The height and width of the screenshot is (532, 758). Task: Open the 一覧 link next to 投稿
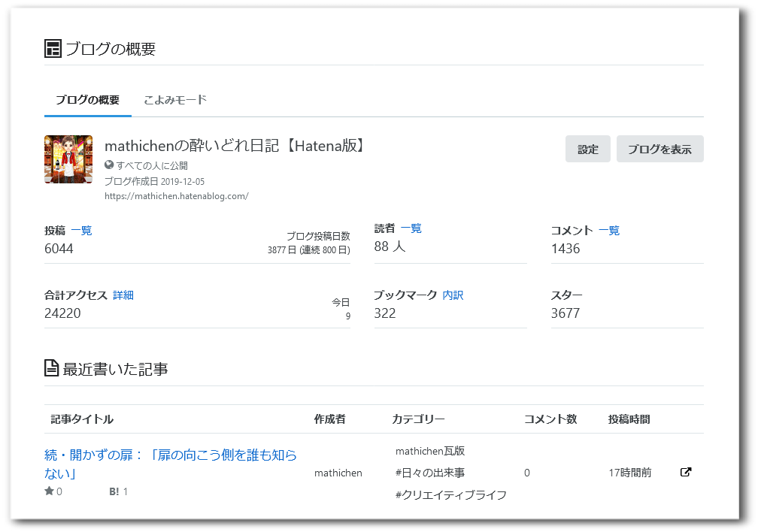tap(81, 231)
